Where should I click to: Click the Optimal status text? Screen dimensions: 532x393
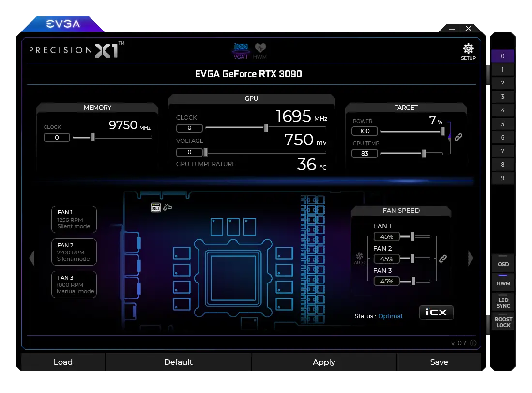tap(390, 316)
